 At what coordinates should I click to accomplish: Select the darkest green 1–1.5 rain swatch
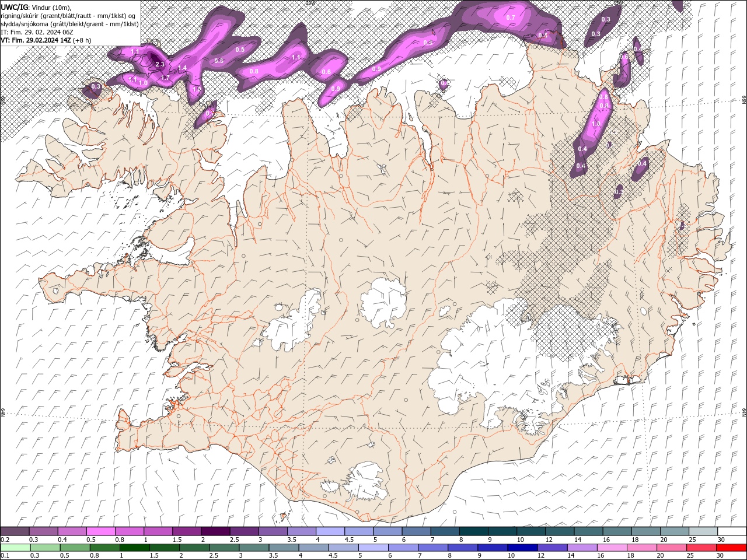click(135, 548)
